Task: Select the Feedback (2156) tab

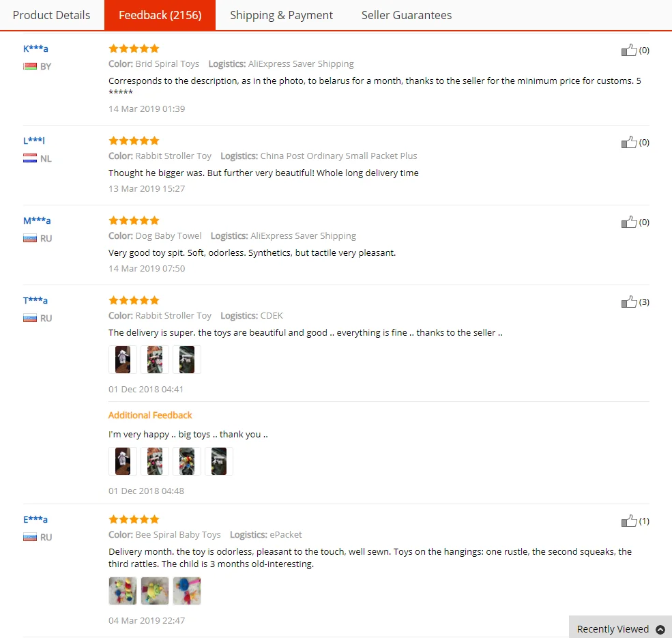Action: [160, 15]
